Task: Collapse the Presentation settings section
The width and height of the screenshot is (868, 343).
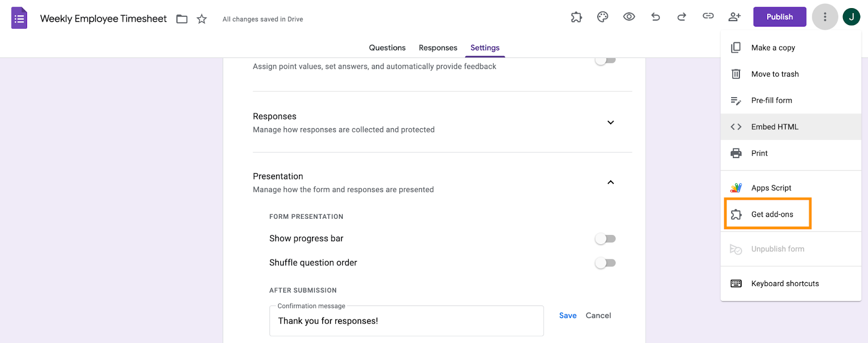Action: [x=610, y=182]
